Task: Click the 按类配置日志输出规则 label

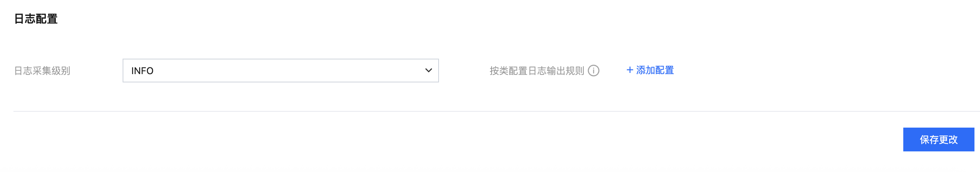Action: click(x=537, y=71)
